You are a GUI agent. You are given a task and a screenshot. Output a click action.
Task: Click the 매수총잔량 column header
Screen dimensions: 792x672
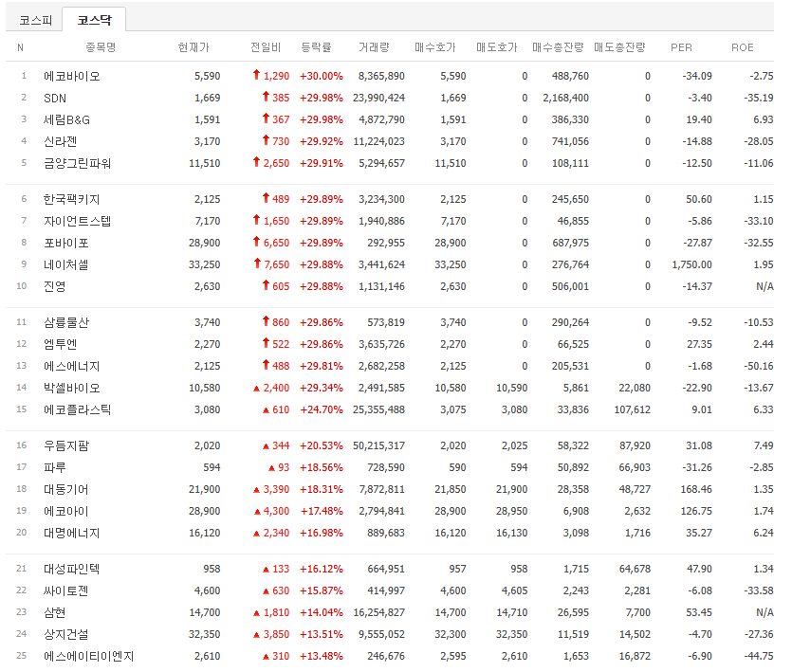click(558, 47)
